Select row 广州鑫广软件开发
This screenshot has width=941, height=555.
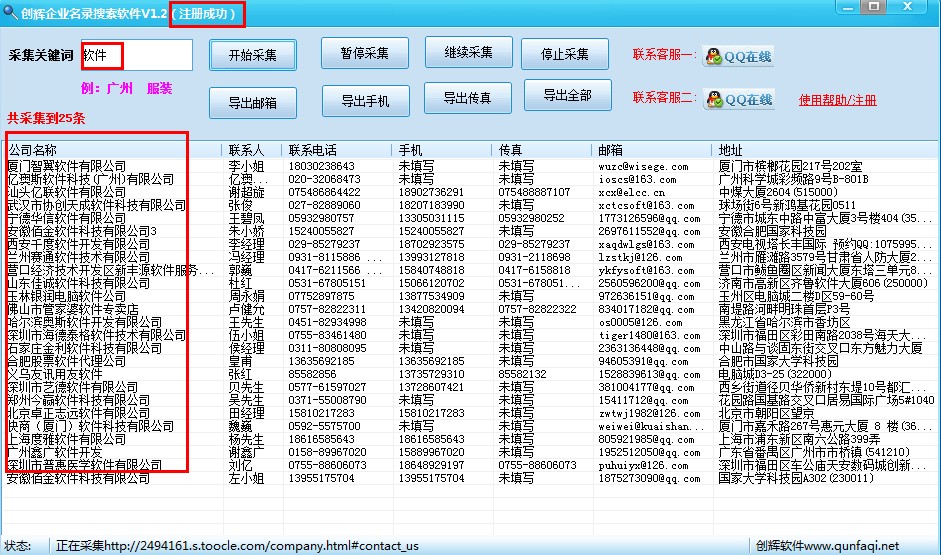pyautogui.click(x=471, y=452)
